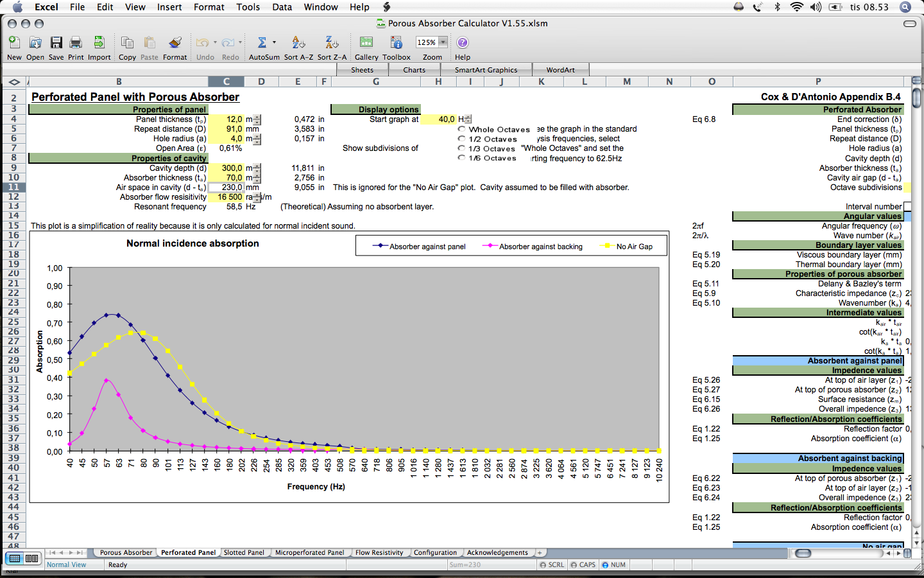Switch to Microperforated Panel sheet tab
The height and width of the screenshot is (578, 924).
(309, 552)
